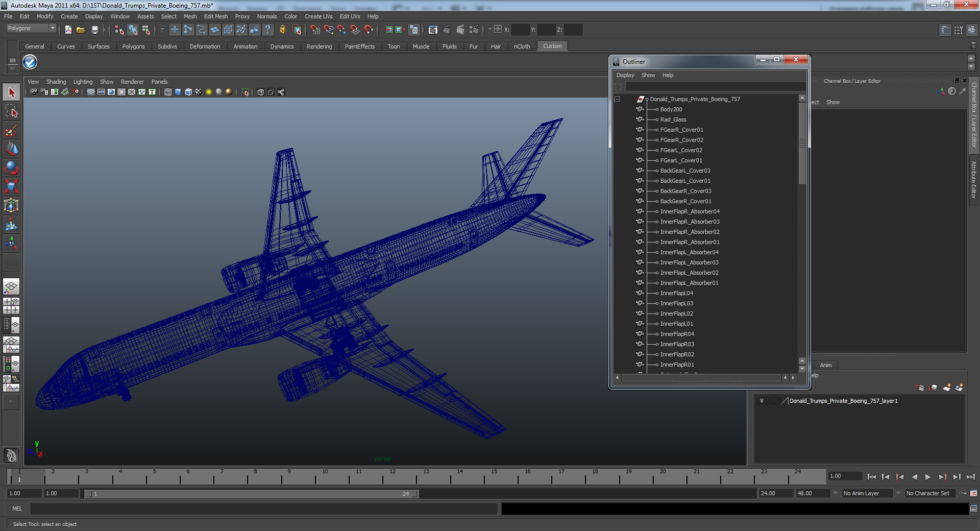Toggle smooth shade all in viewport
Viewport: 980px width, 531px height.
tap(178, 92)
